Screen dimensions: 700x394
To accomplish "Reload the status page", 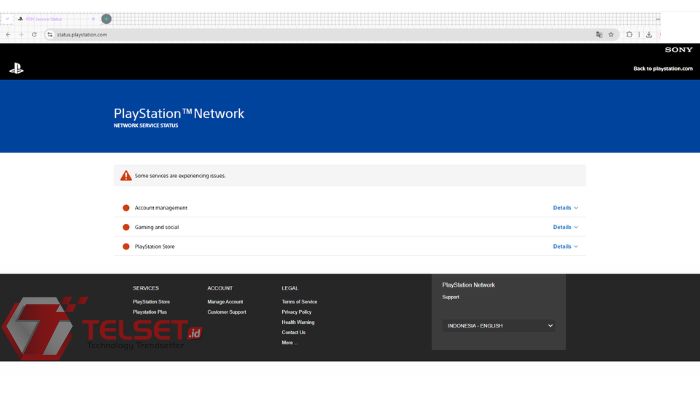I will tap(34, 34).
